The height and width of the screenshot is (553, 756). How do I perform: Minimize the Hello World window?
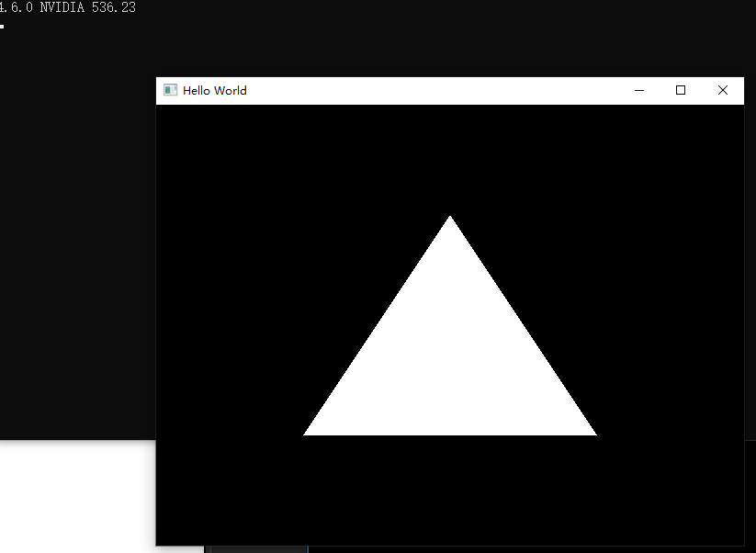[x=638, y=90]
